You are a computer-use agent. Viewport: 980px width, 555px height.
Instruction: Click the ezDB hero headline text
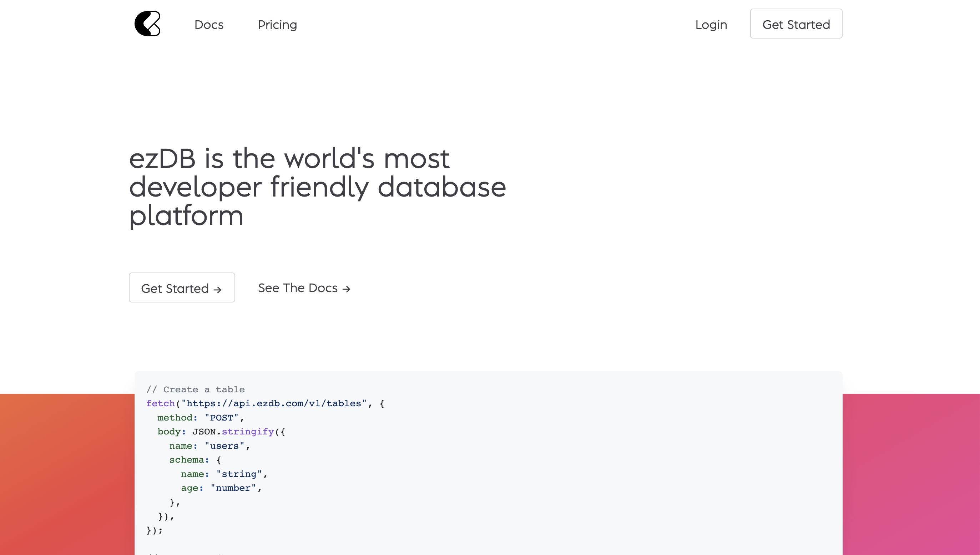[x=317, y=187]
